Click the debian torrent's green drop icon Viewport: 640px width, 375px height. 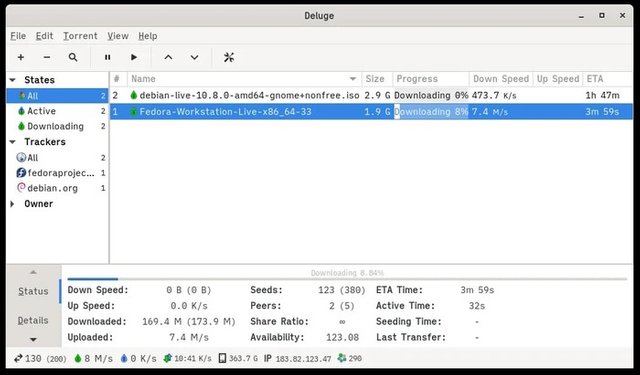[x=133, y=95]
